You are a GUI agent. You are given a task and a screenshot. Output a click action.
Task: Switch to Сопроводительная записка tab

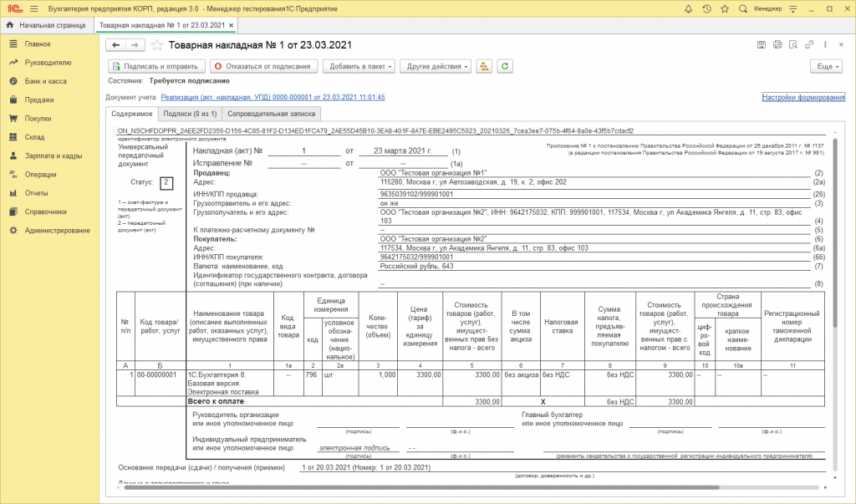pos(272,114)
